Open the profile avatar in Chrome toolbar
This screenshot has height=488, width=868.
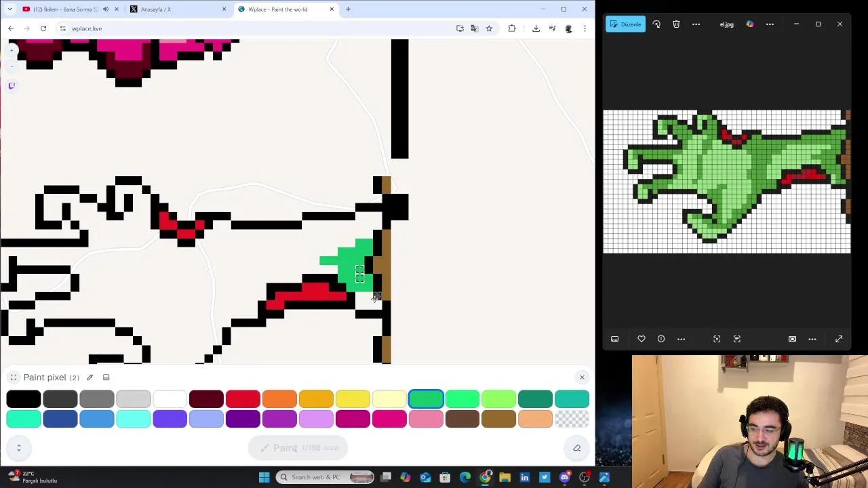568,28
